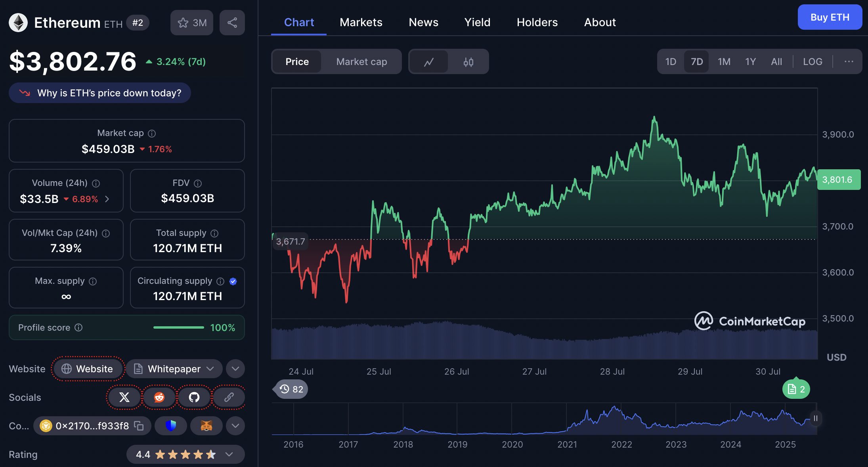
Task: Open the 82 history events marker
Action: click(x=291, y=389)
